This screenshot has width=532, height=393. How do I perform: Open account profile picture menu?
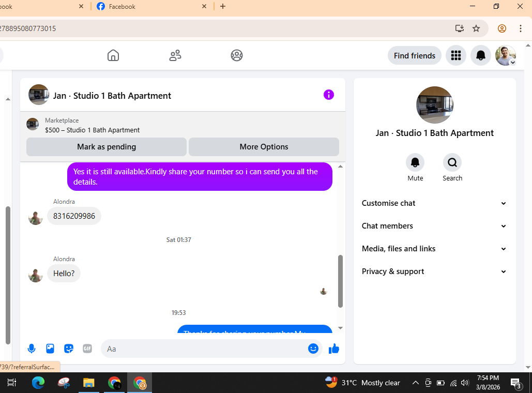[506, 55]
